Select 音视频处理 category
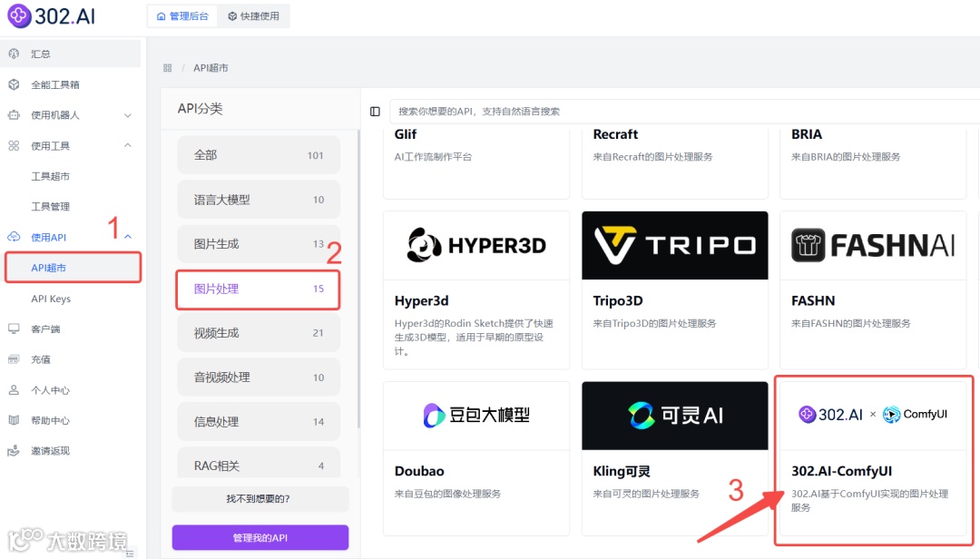Viewport: 980px width, 559px height. (x=259, y=377)
